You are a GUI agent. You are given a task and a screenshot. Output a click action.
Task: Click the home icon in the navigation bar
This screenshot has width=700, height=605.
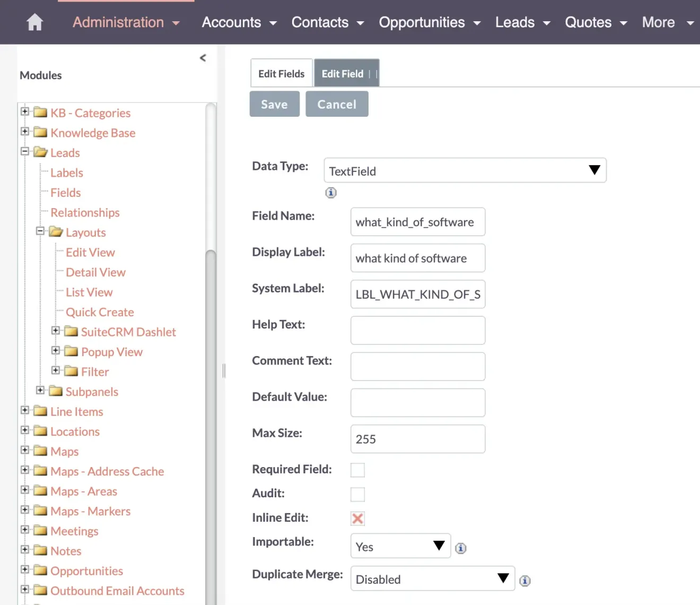34,22
